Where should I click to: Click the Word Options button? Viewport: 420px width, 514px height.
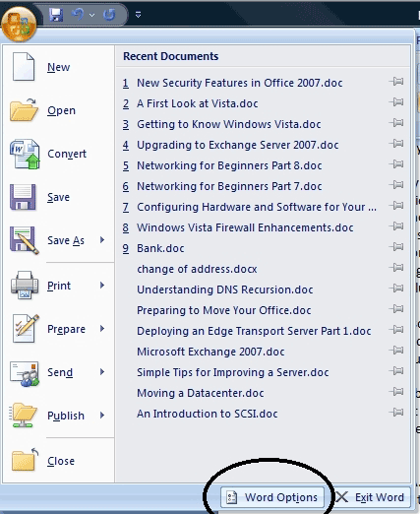click(x=272, y=497)
